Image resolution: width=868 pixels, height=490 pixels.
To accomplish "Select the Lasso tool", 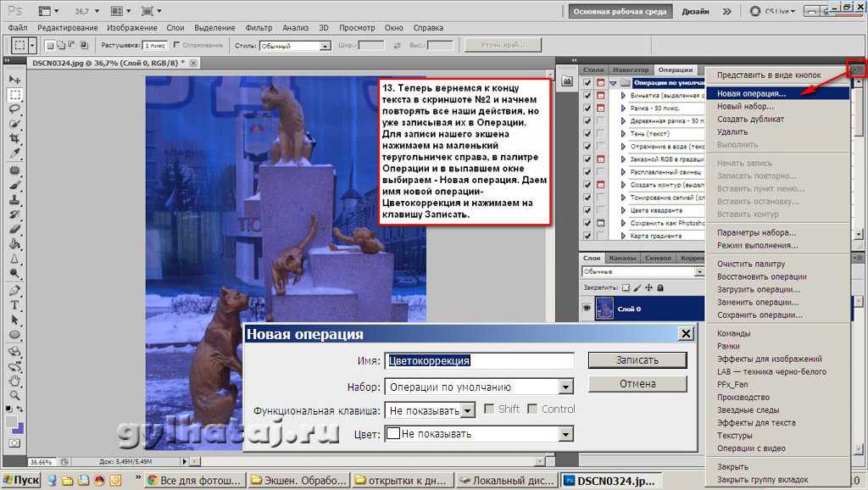I will 14,109.
